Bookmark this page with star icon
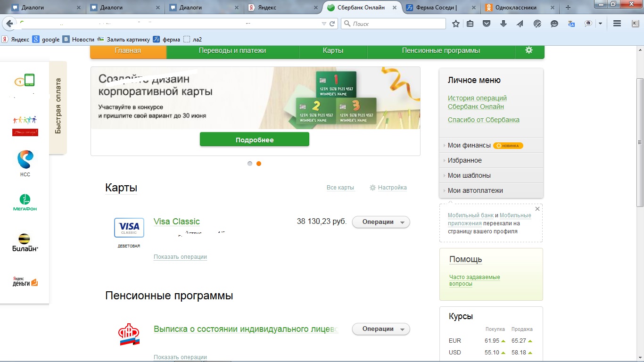The image size is (644, 362). click(x=455, y=24)
